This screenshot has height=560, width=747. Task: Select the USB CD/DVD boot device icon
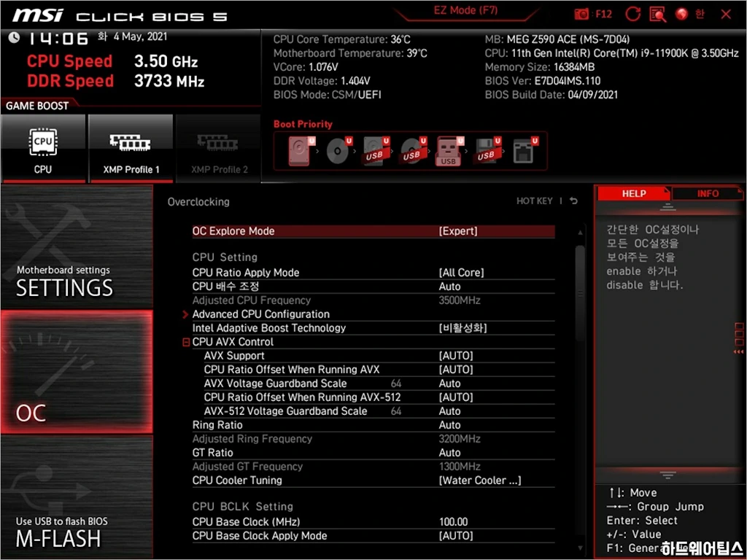tap(413, 151)
